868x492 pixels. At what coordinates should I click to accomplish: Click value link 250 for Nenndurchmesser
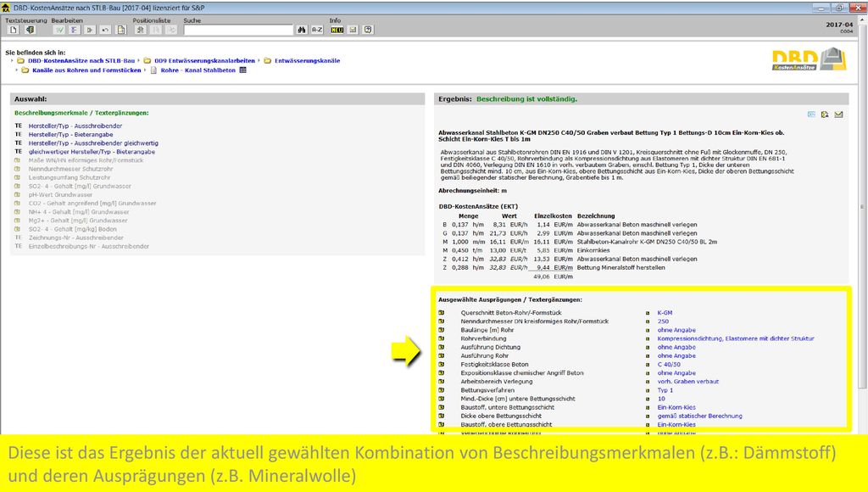point(663,321)
